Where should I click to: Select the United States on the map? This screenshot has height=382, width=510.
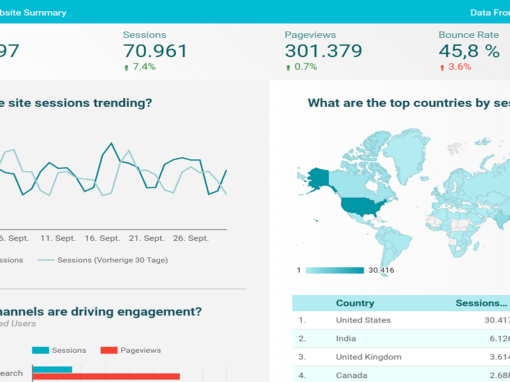362,206
